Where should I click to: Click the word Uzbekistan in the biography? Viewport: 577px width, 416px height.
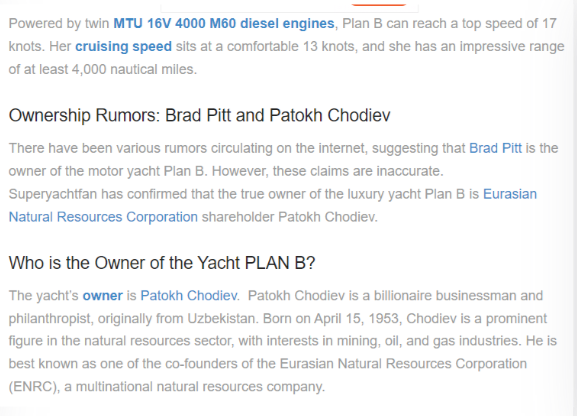(221, 318)
